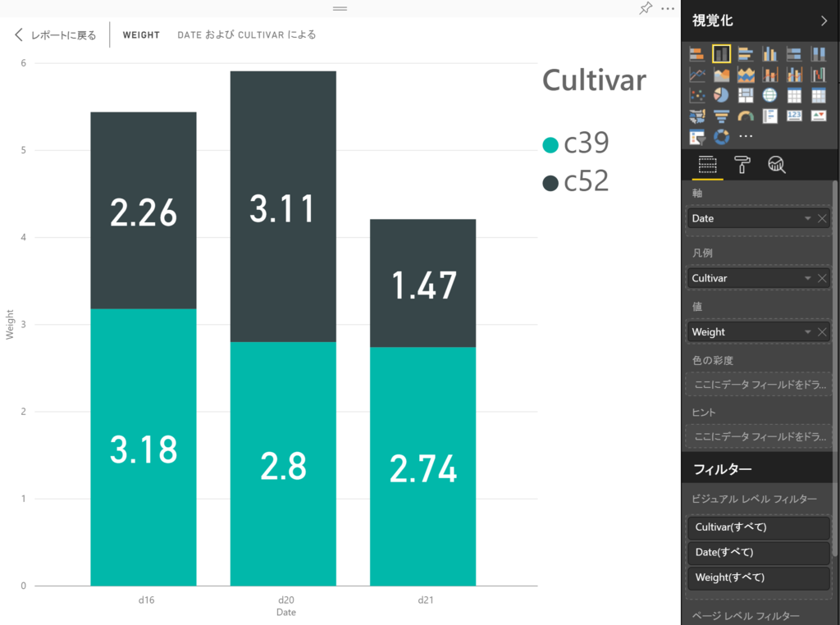Click the WEIGHT title label
Viewport: 840px width, 625px height.
click(x=141, y=34)
